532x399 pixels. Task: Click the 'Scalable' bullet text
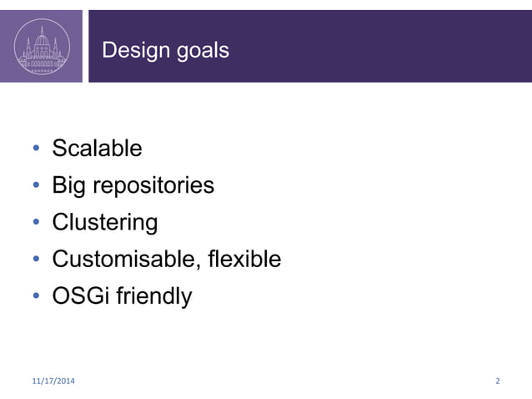coord(97,148)
